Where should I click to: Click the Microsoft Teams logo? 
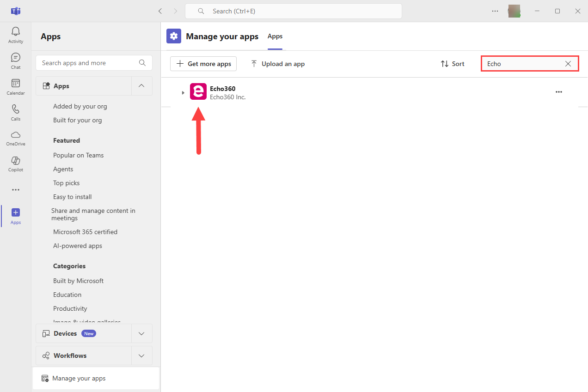pos(16,11)
